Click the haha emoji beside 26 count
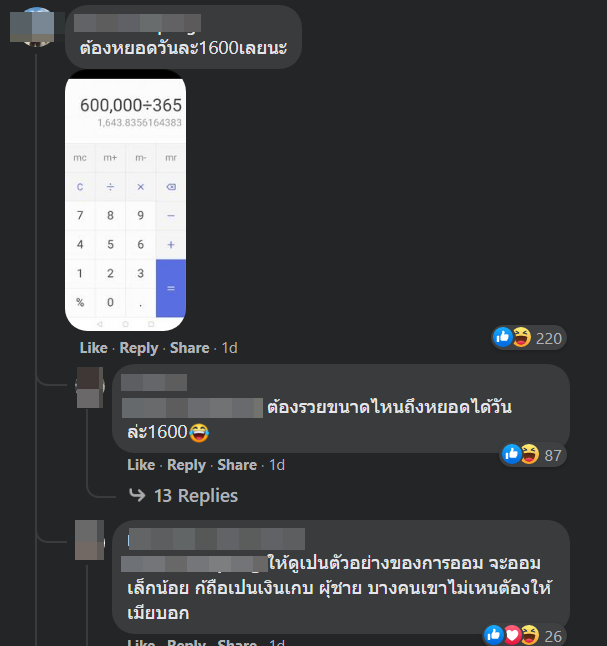 point(530,635)
